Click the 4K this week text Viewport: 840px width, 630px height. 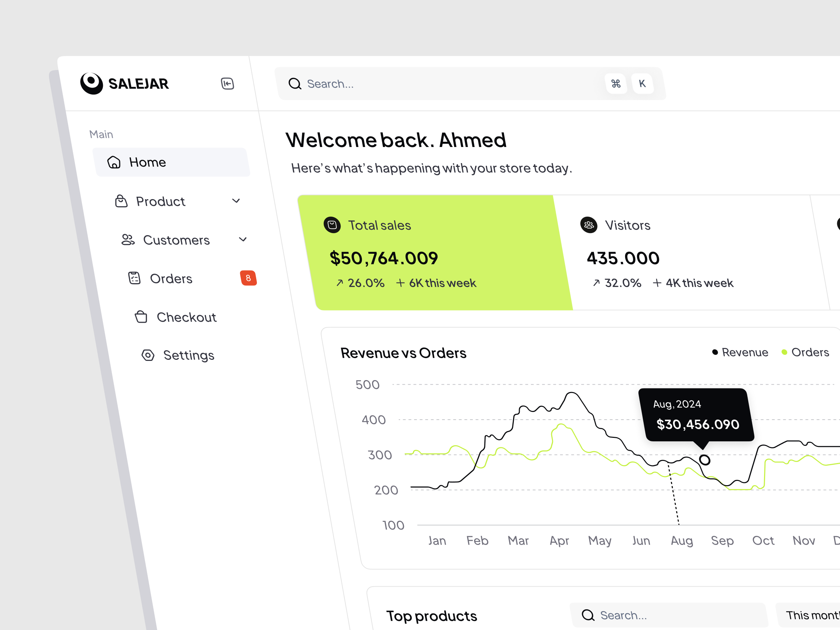700,283
